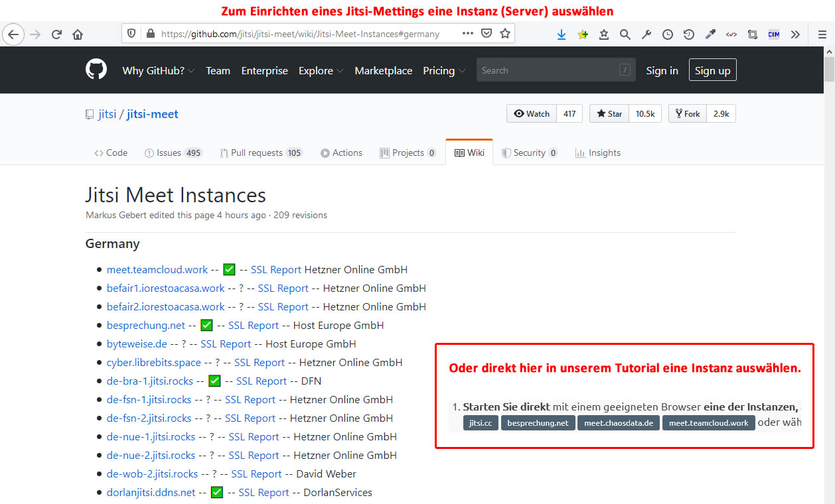Open the de-bra-1.jitsi.rocks link
This screenshot has width=835, height=504.
pyautogui.click(x=150, y=381)
